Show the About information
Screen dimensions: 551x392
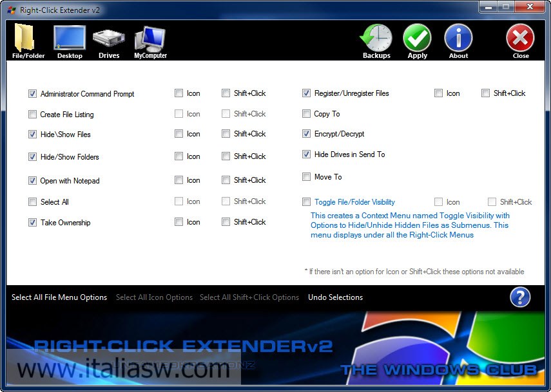tap(459, 41)
